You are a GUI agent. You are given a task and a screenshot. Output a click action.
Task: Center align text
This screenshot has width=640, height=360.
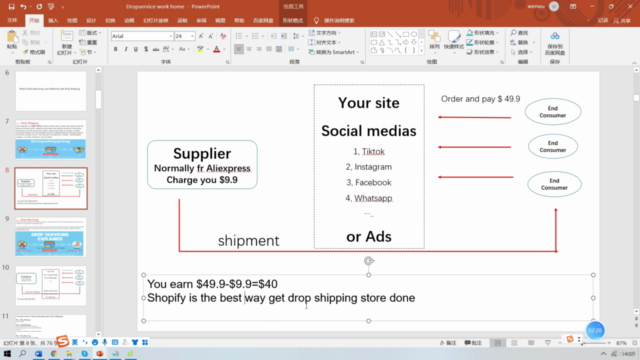pos(249,49)
